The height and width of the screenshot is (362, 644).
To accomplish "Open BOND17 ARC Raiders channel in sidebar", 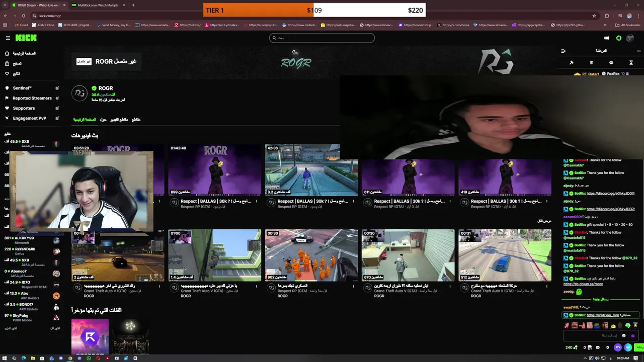I will [x=31, y=307].
